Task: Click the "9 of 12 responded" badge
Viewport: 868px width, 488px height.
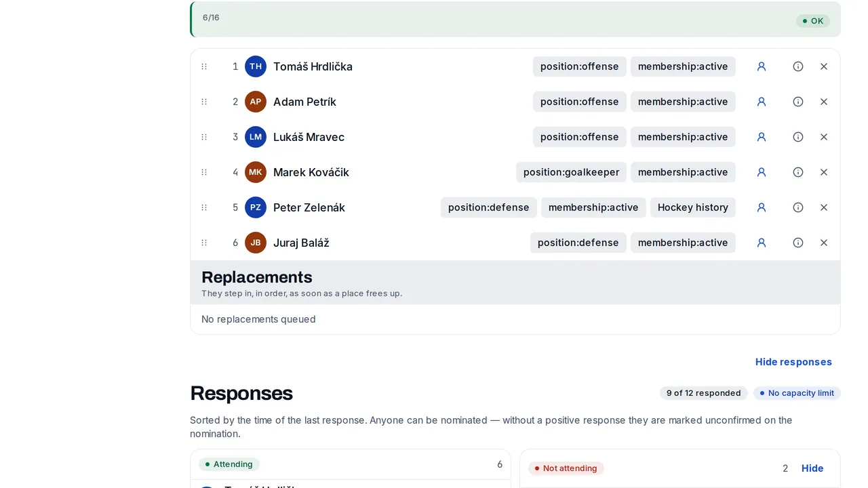Action: (703, 393)
